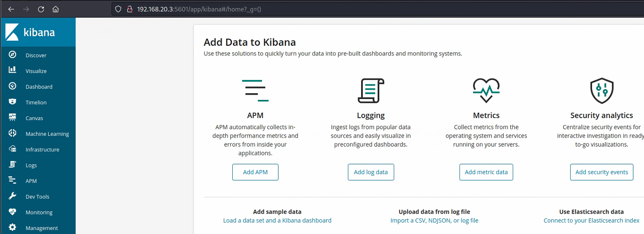
Task: Open Dashboard from sidebar icon
Action: tap(12, 86)
